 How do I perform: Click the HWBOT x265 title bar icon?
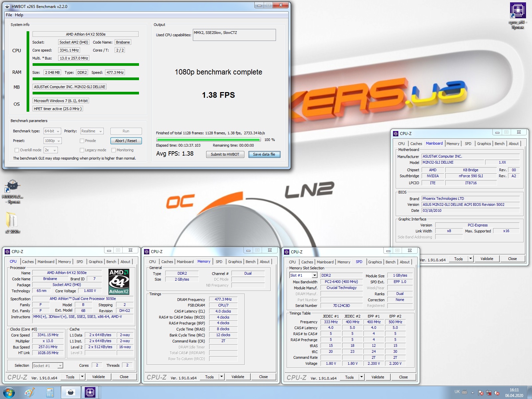coord(7,6)
